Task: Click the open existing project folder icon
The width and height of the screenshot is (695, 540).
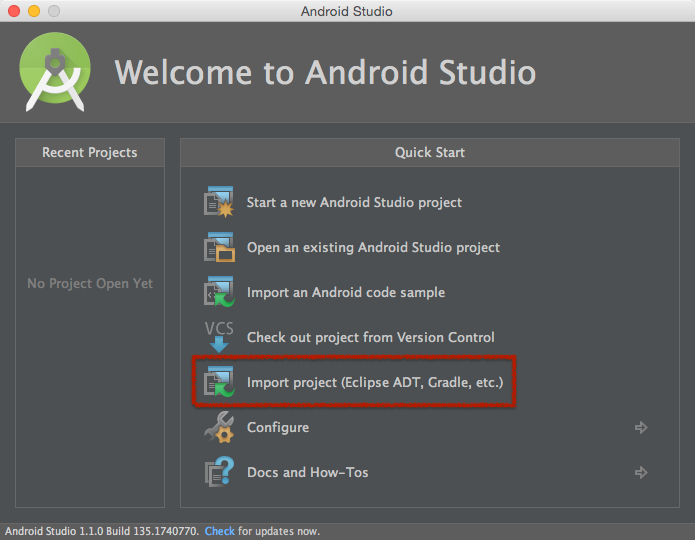Action: [219, 247]
